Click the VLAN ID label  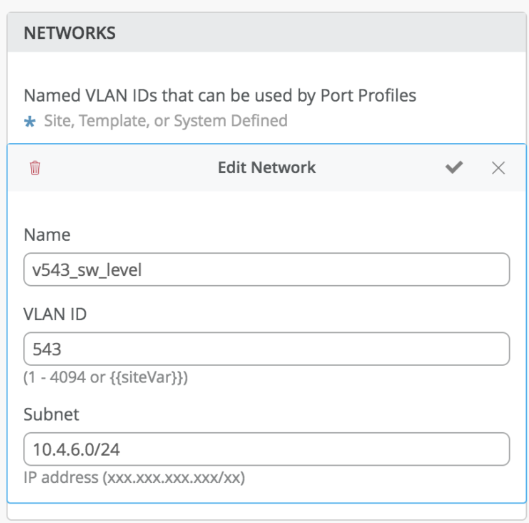tap(55, 314)
